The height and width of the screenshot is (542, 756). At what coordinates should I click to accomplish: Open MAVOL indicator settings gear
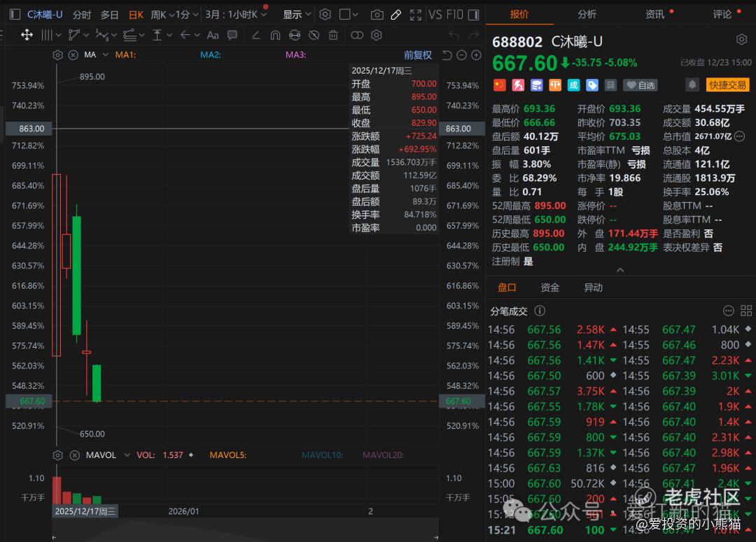tap(57, 455)
